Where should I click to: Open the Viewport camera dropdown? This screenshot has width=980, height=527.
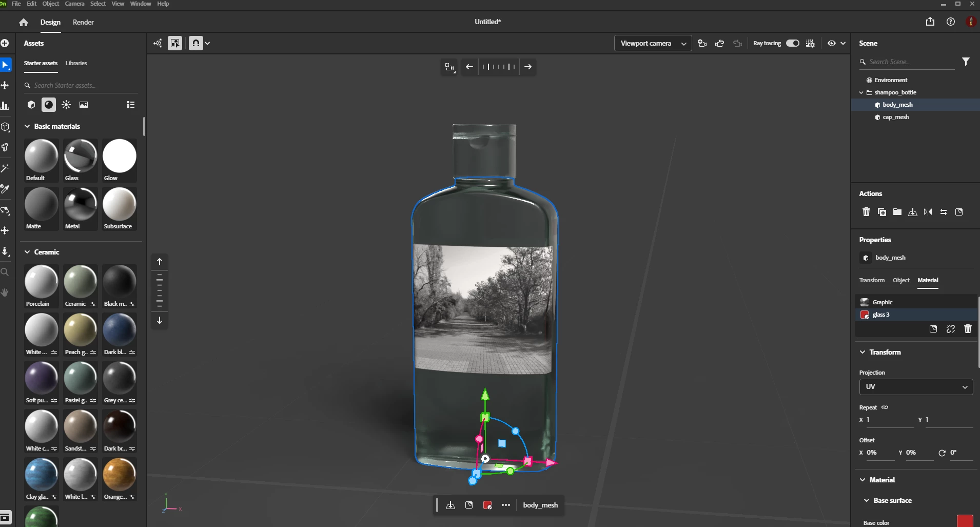coord(653,43)
